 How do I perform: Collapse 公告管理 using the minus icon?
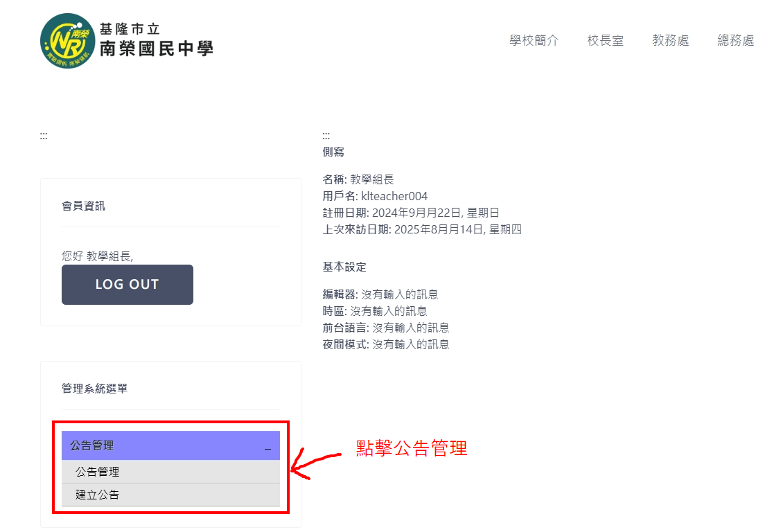click(x=268, y=449)
